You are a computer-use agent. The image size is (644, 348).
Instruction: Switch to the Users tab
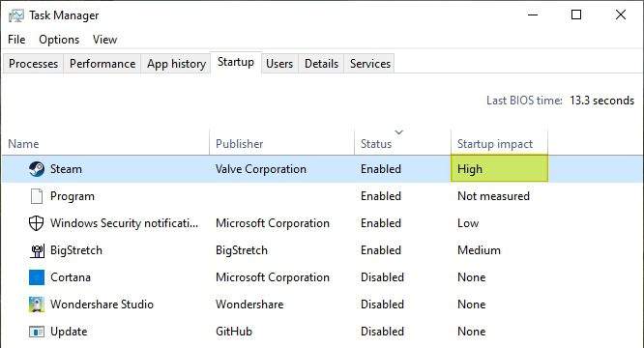point(279,64)
